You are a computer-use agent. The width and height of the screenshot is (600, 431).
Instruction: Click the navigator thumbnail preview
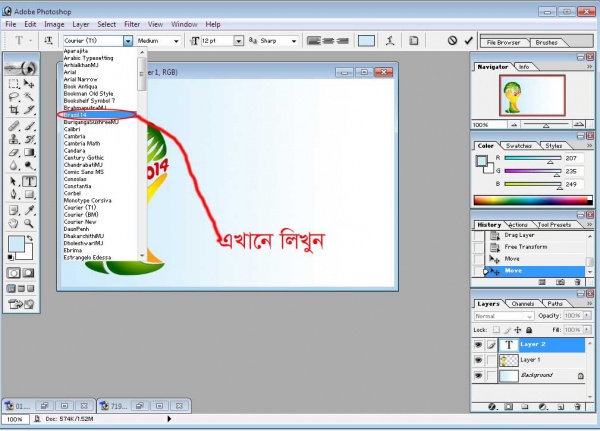tap(532, 95)
